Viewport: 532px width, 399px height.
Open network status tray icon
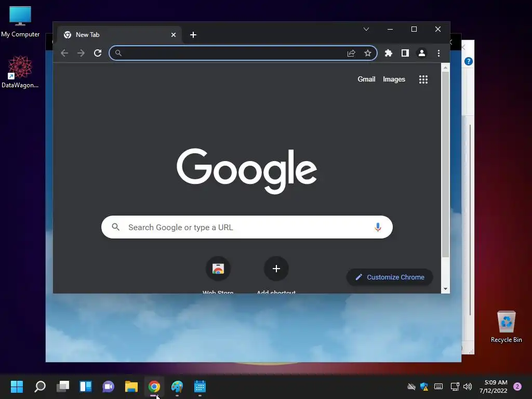click(x=455, y=387)
